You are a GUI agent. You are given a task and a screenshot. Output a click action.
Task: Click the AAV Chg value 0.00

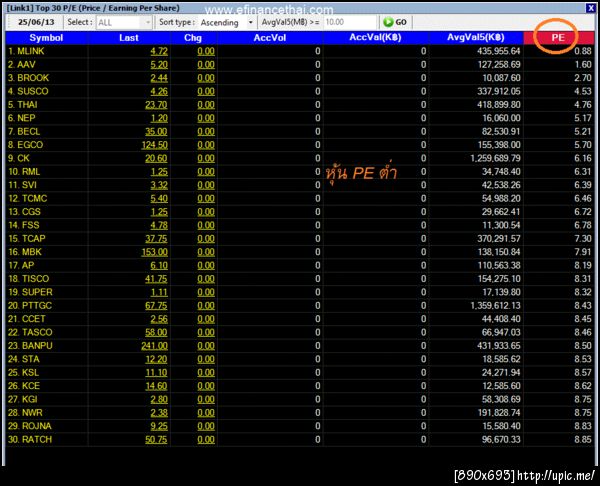206,65
